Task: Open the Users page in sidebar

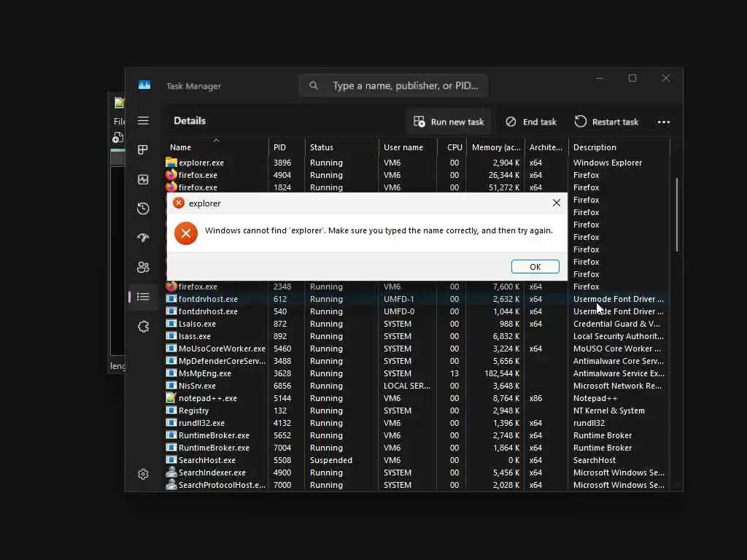Action: 143,267
